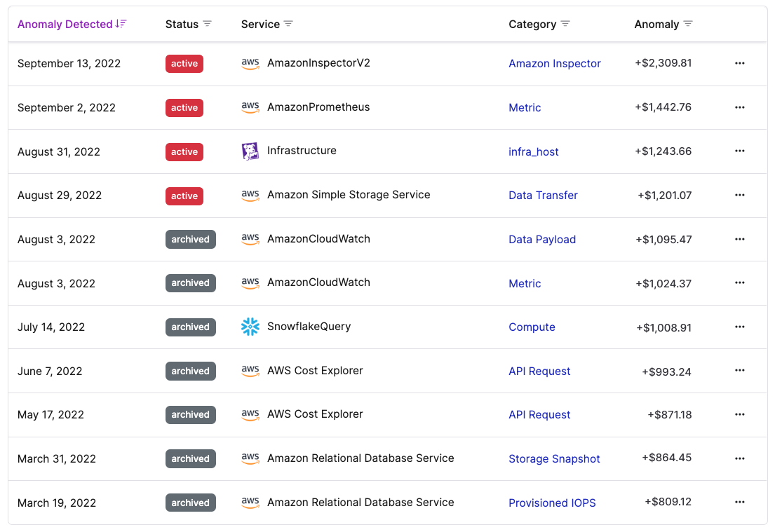Open the Metric link in the AmazonCloudWatch row
Viewport: 775px width, 532px height.
pyautogui.click(x=525, y=284)
